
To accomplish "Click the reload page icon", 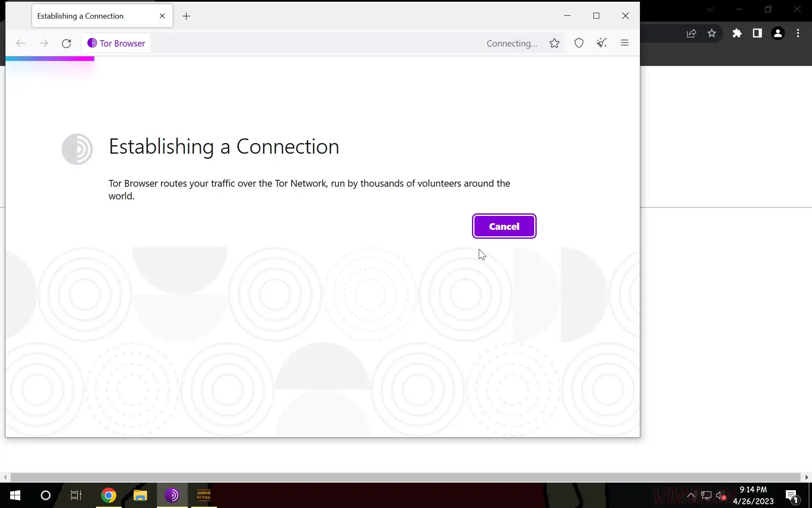I will [66, 43].
